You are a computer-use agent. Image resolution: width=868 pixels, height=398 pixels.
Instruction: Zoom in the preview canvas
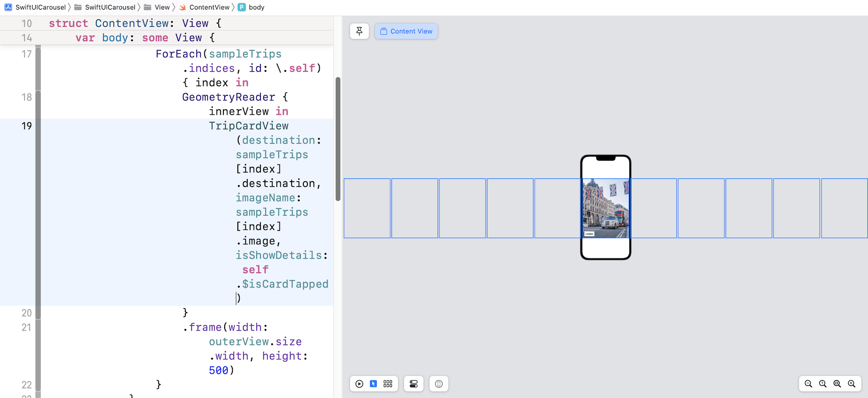pyautogui.click(x=852, y=384)
